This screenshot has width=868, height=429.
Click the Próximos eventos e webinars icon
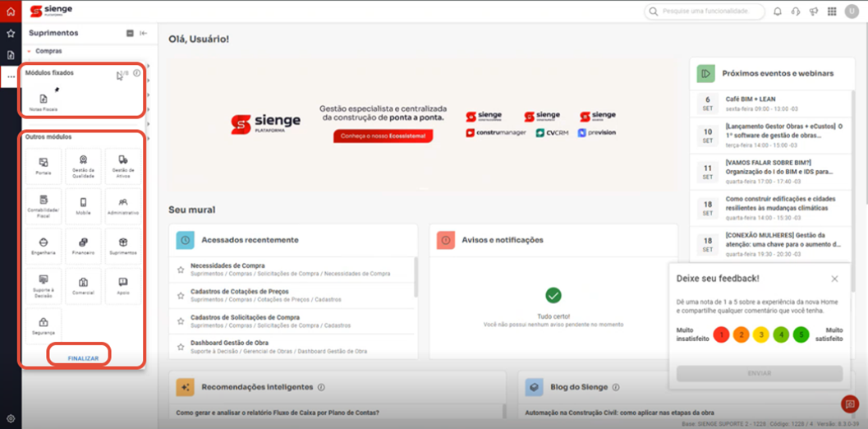705,73
